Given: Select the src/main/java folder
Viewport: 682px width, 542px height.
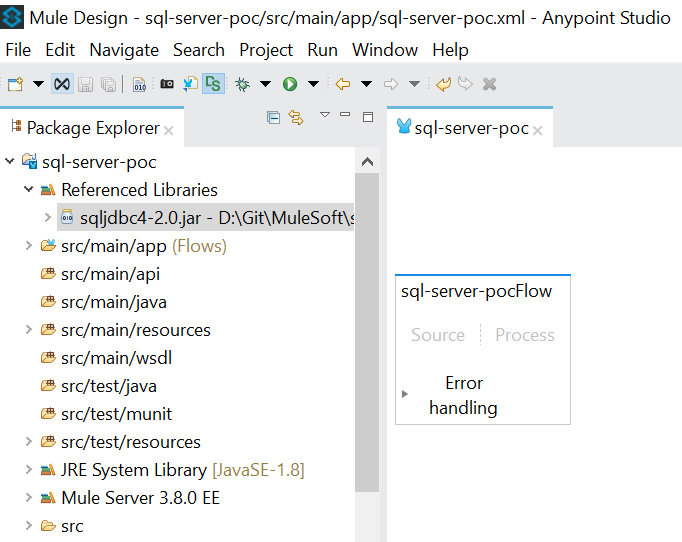Looking at the screenshot, I should pos(114,302).
